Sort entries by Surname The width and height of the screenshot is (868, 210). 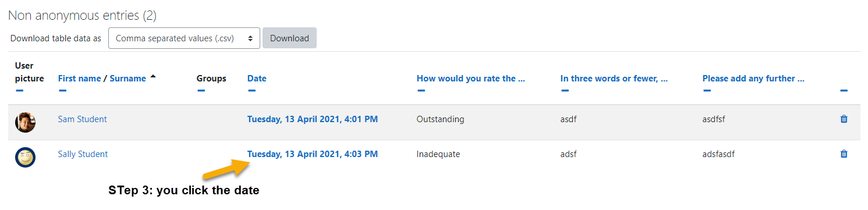(x=127, y=79)
